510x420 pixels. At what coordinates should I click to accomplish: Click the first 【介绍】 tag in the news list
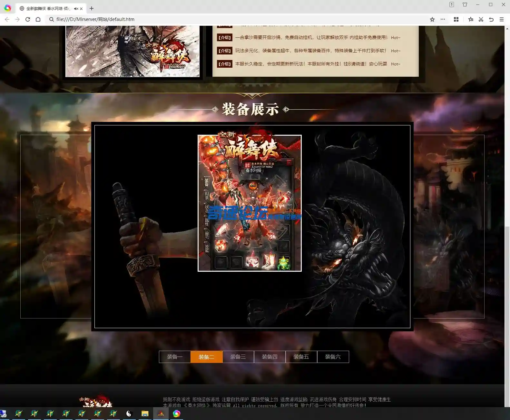pyautogui.click(x=225, y=37)
